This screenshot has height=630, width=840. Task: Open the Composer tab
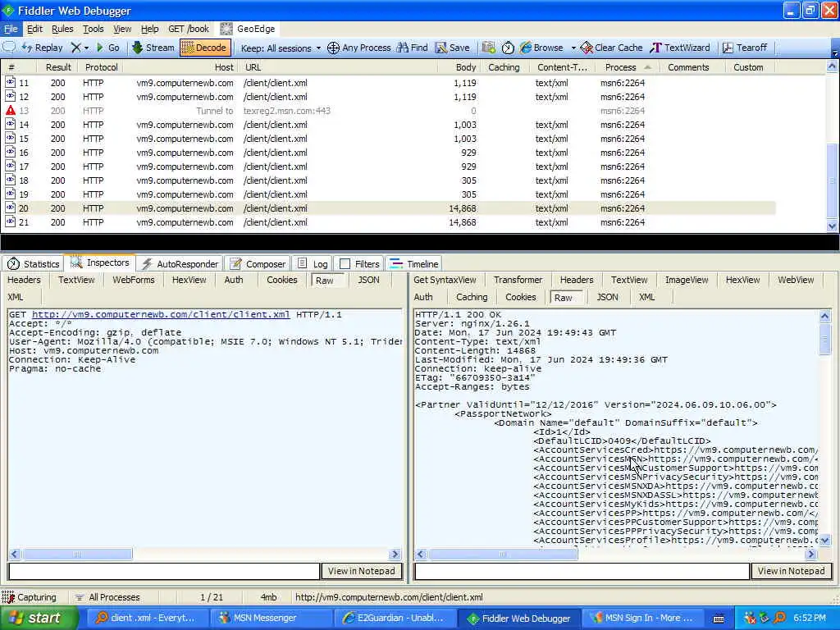point(258,263)
